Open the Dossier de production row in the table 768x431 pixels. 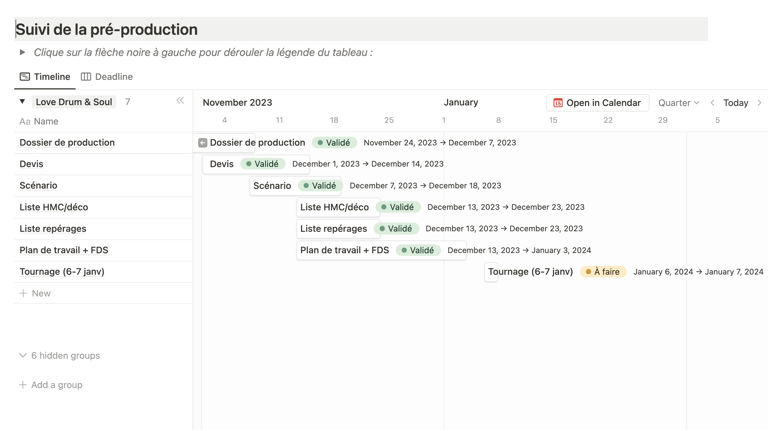pyautogui.click(x=103, y=143)
